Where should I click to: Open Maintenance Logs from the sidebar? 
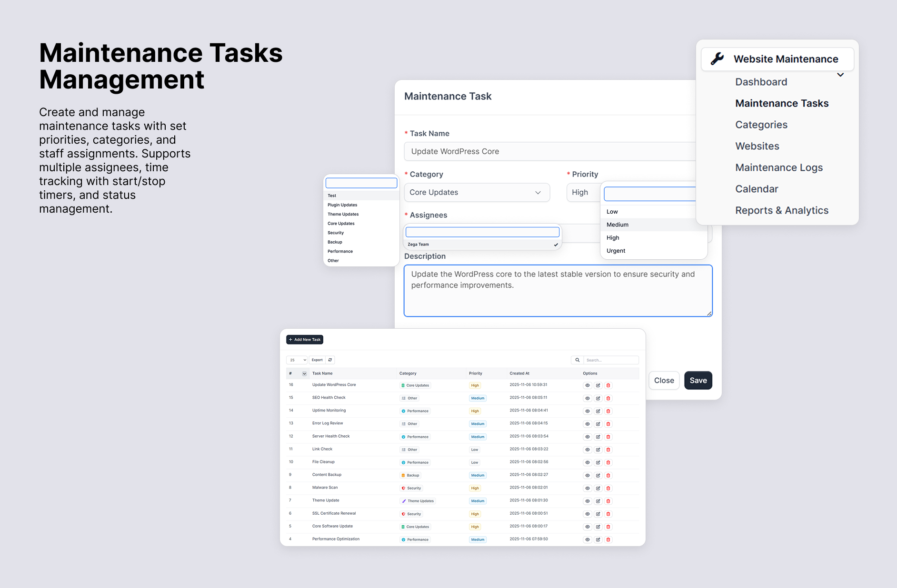tap(779, 167)
